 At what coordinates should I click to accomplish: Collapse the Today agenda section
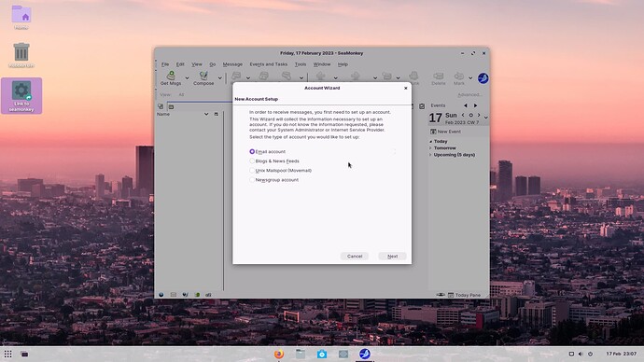tap(431, 141)
